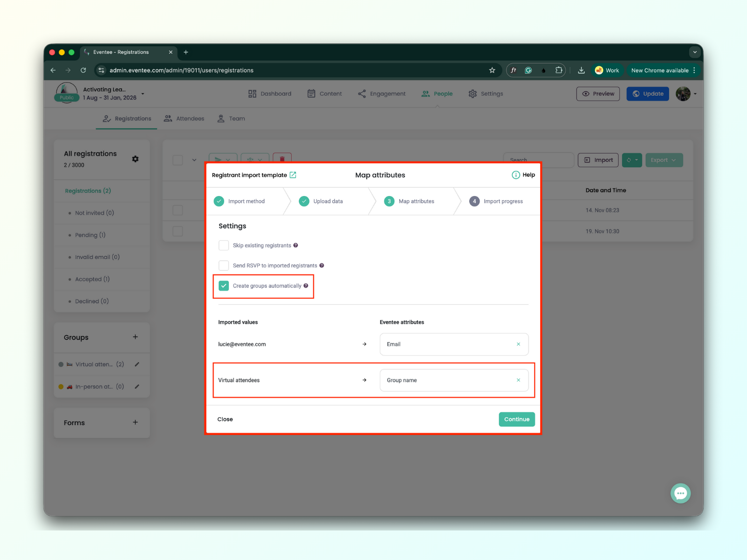Open the Content menu
Viewport: 747px width, 560px height.
tap(324, 94)
